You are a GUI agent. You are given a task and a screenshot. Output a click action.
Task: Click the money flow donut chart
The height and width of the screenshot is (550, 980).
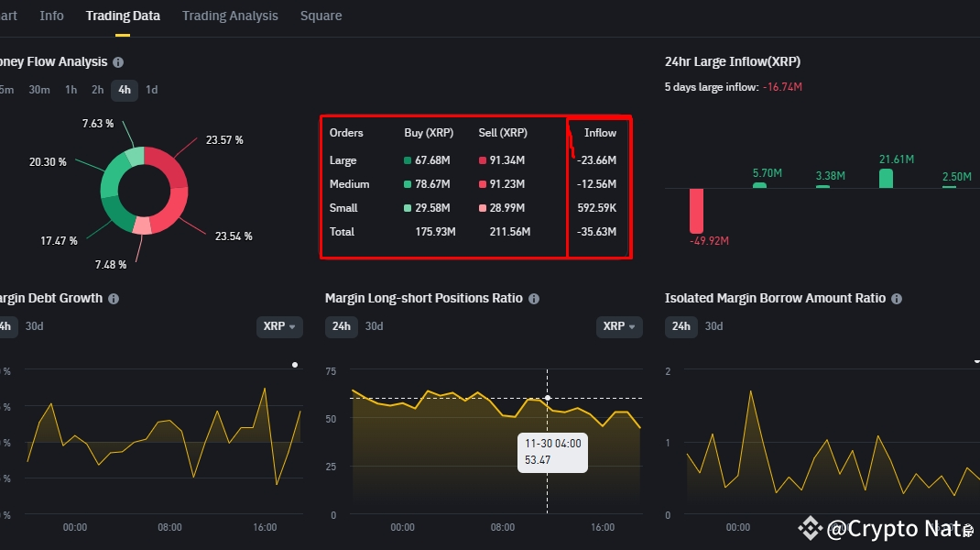point(145,191)
